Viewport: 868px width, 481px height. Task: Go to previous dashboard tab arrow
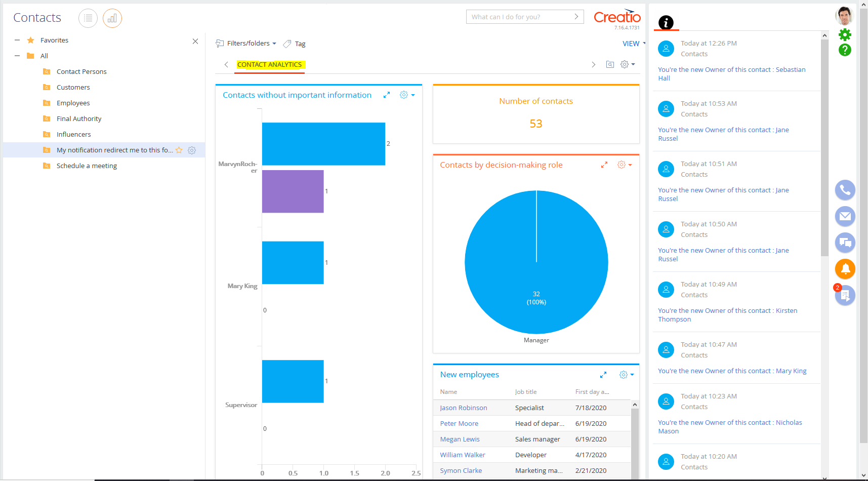(226, 64)
